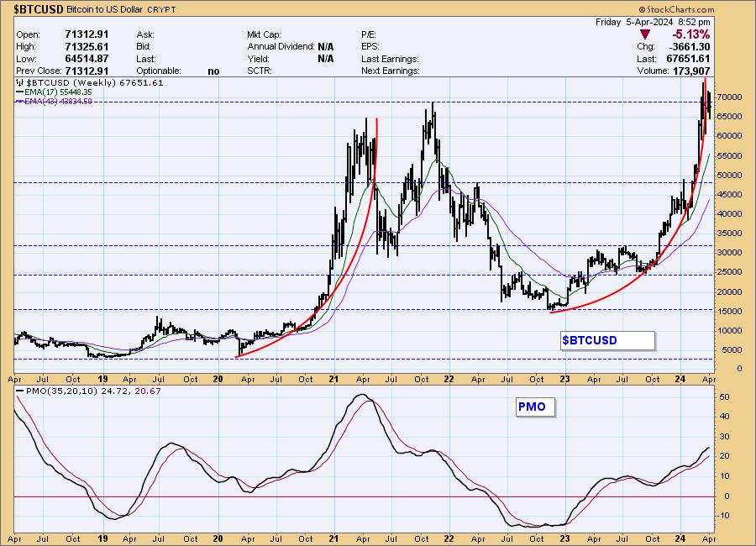This screenshot has width=756, height=546.
Task: Click the P/E label
Action: pyautogui.click(x=369, y=34)
